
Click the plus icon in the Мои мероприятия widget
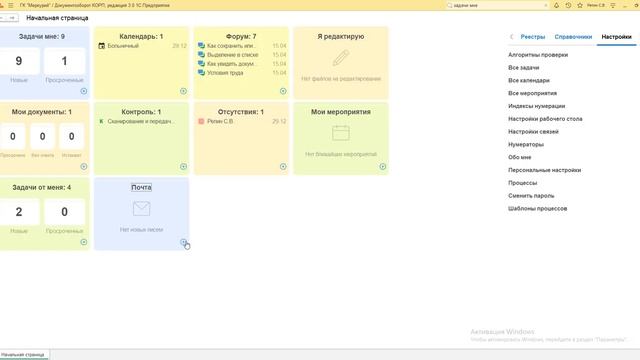click(383, 167)
